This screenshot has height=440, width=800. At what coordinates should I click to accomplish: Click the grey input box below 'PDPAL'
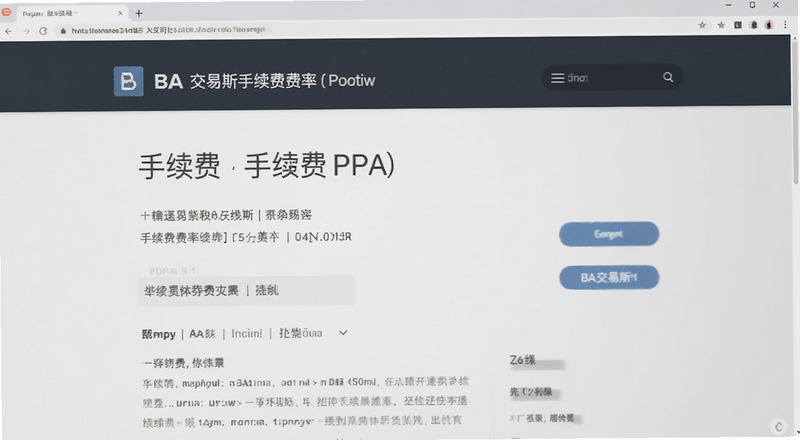point(247,291)
